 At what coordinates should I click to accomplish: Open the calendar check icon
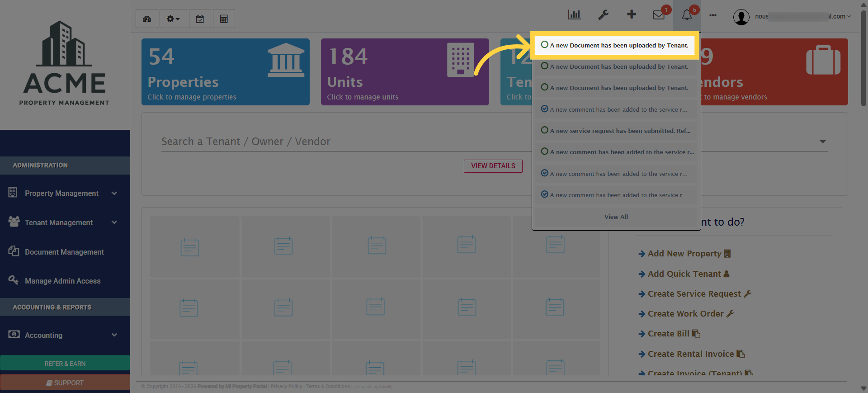pyautogui.click(x=200, y=19)
